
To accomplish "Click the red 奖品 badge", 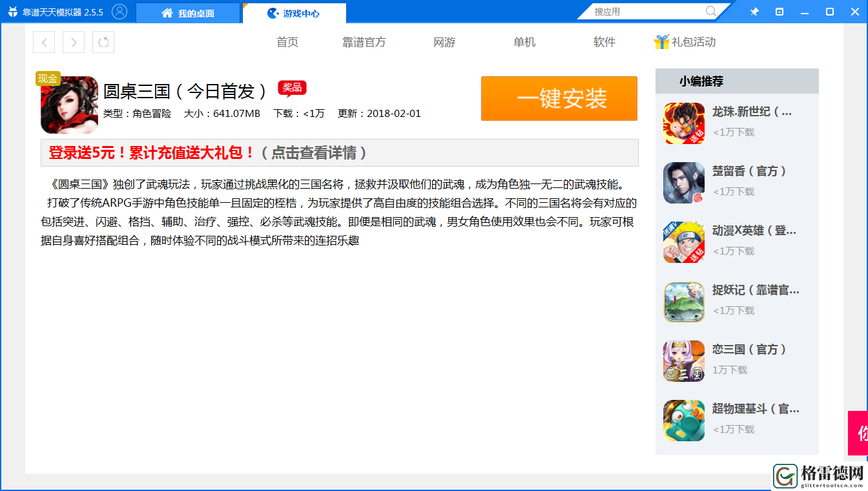I will [292, 89].
